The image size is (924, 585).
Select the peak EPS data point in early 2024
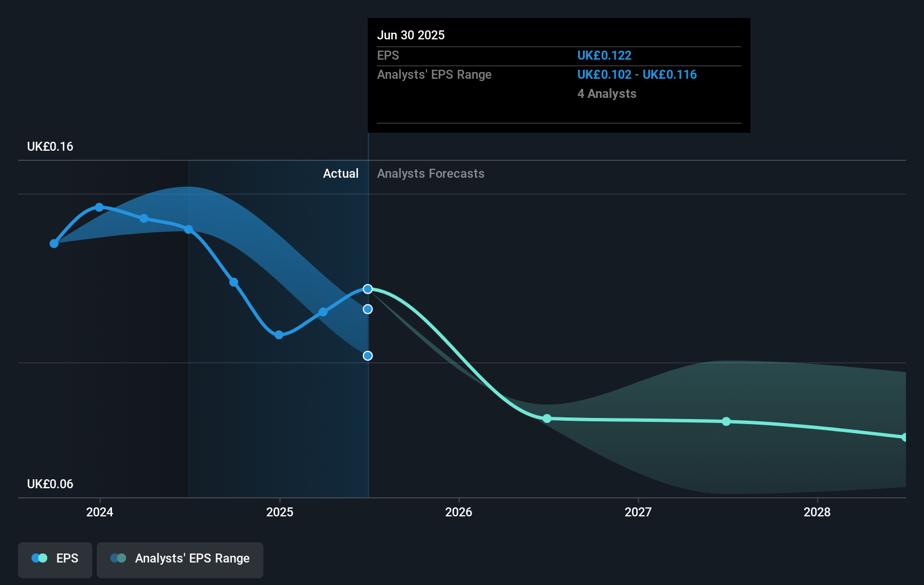pyautogui.click(x=99, y=208)
